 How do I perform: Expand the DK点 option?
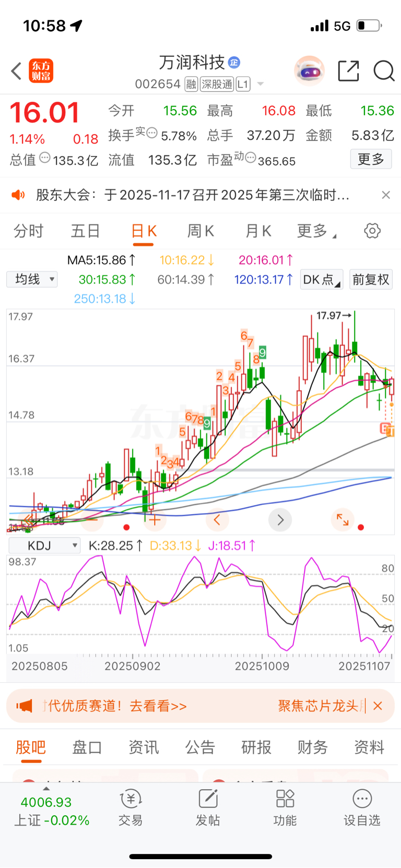[322, 280]
